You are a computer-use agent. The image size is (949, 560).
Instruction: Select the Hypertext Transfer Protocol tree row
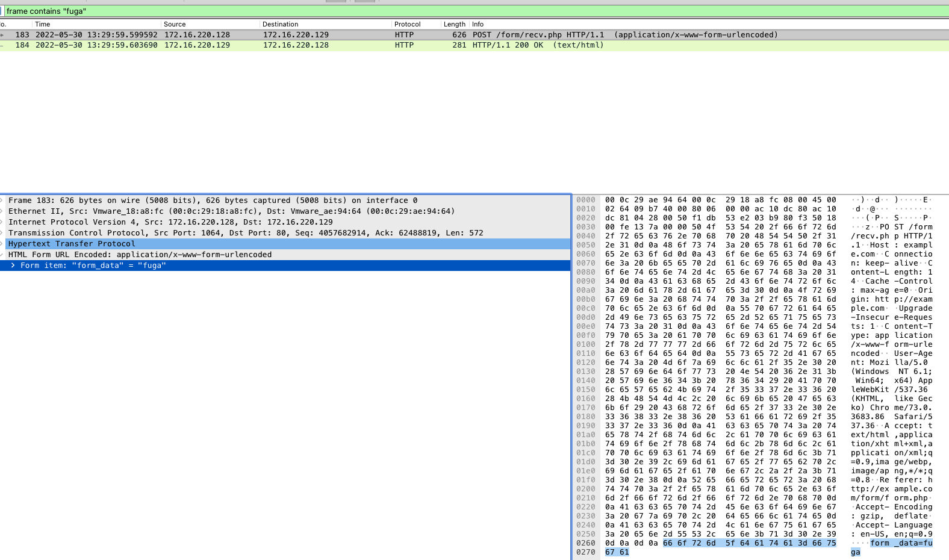72,244
